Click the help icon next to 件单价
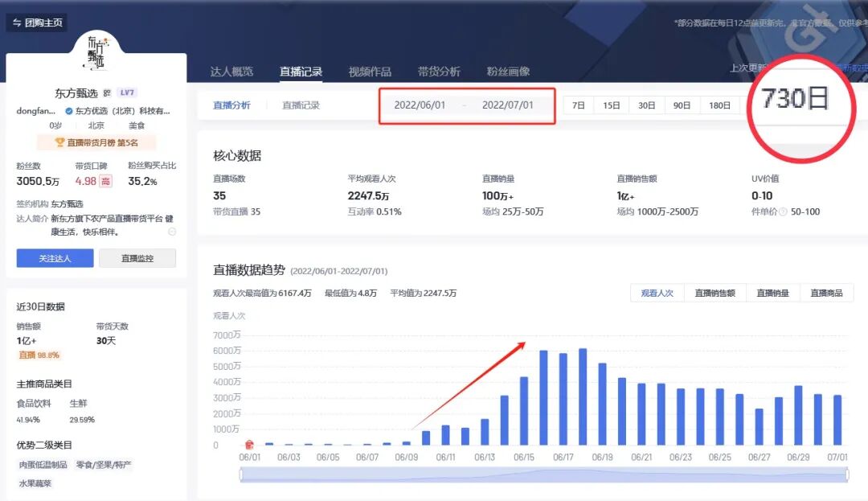 click(x=783, y=211)
